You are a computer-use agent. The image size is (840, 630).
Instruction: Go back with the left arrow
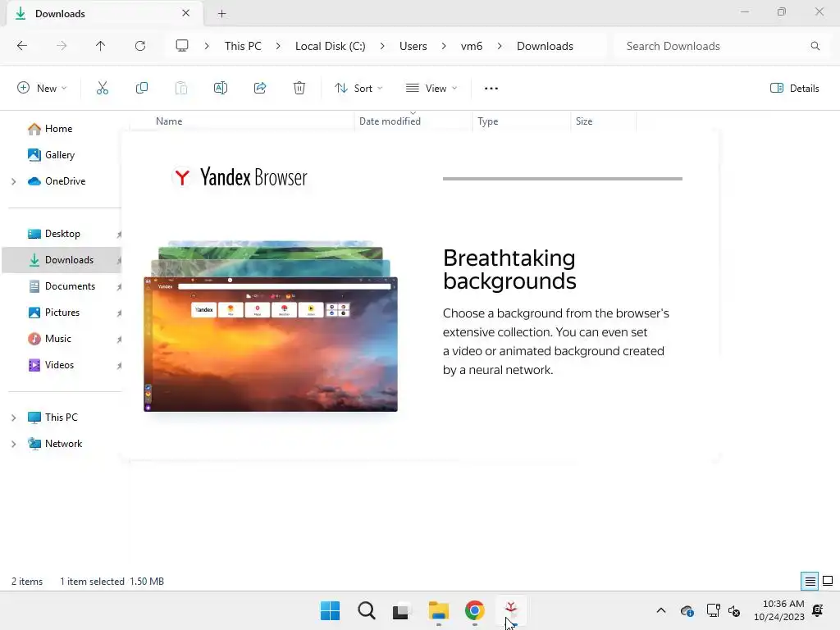(x=22, y=46)
